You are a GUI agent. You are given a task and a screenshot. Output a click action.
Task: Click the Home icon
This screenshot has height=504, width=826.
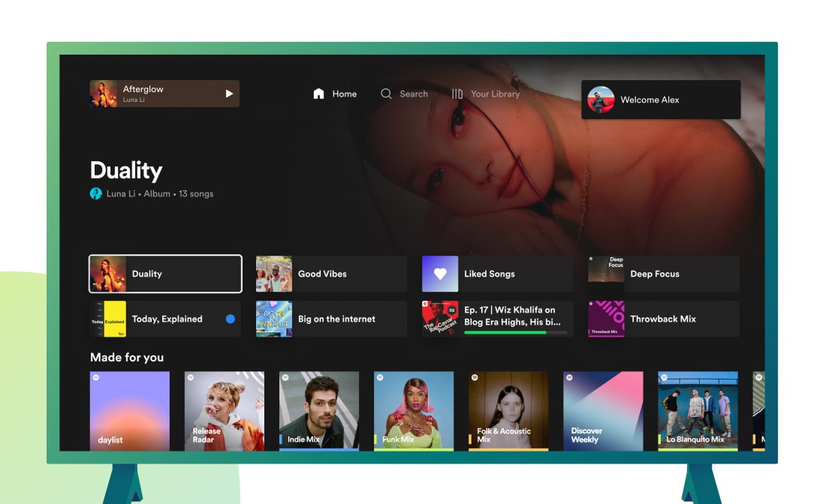tap(318, 94)
